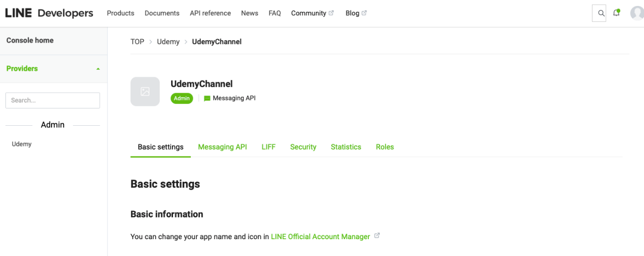Click the Providers sidebar heading
The height and width of the screenshot is (256, 644).
[x=22, y=68]
